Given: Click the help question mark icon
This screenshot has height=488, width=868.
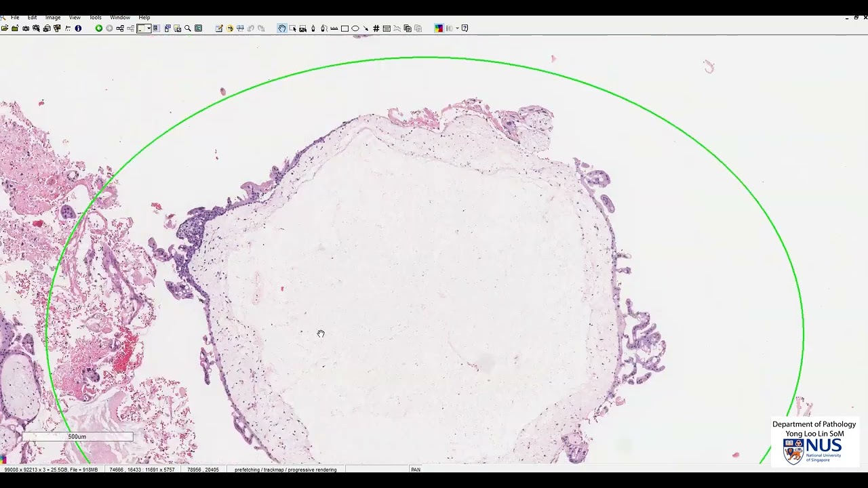Looking at the screenshot, I should click(x=465, y=28).
